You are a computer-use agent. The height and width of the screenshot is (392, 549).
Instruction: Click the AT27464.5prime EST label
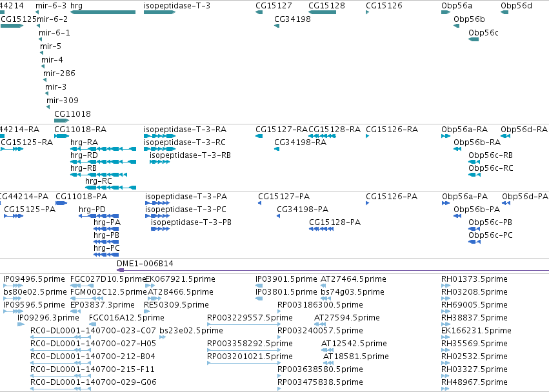tap(354, 279)
